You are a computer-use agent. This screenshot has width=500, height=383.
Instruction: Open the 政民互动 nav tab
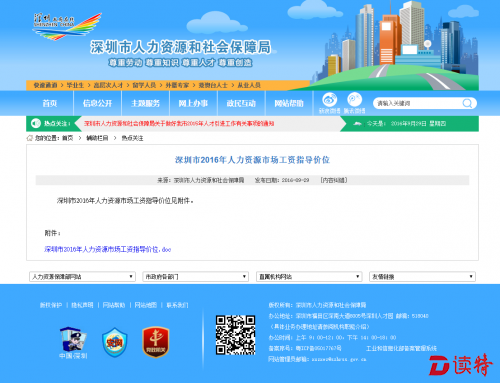(x=241, y=103)
